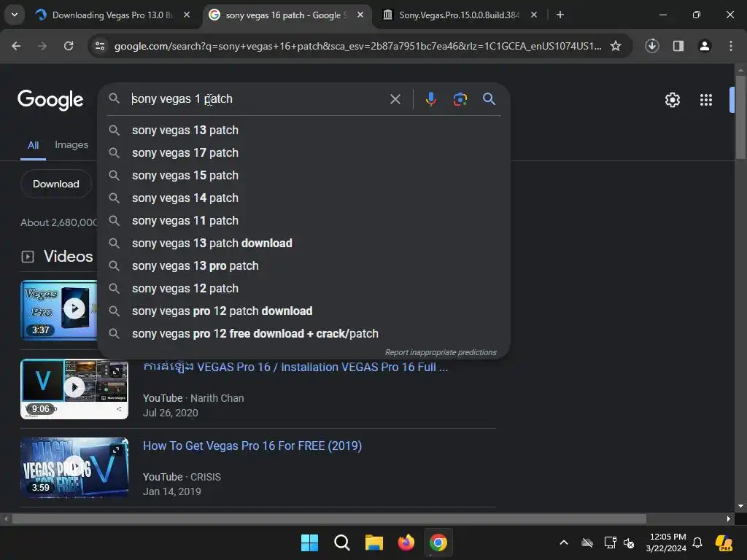This screenshot has width=747, height=560.
Task: Select suggestion sony vegas 13 patch download
Action: [x=304, y=244]
